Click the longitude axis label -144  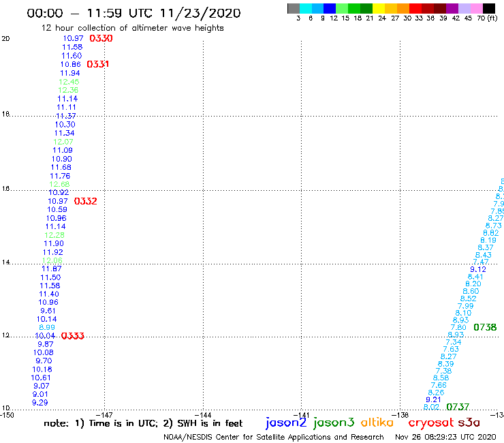pos(203,415)
